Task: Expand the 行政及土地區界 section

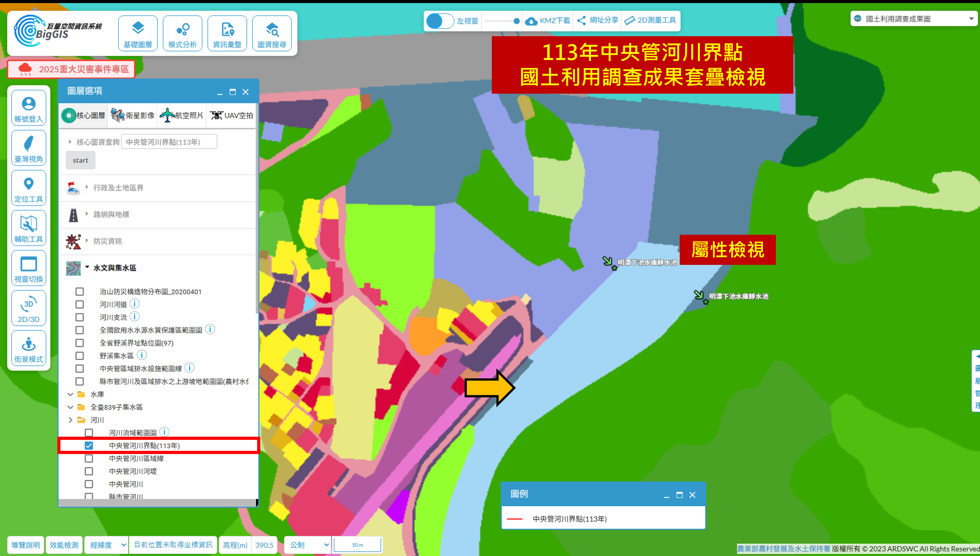Action: click(118, 188)
